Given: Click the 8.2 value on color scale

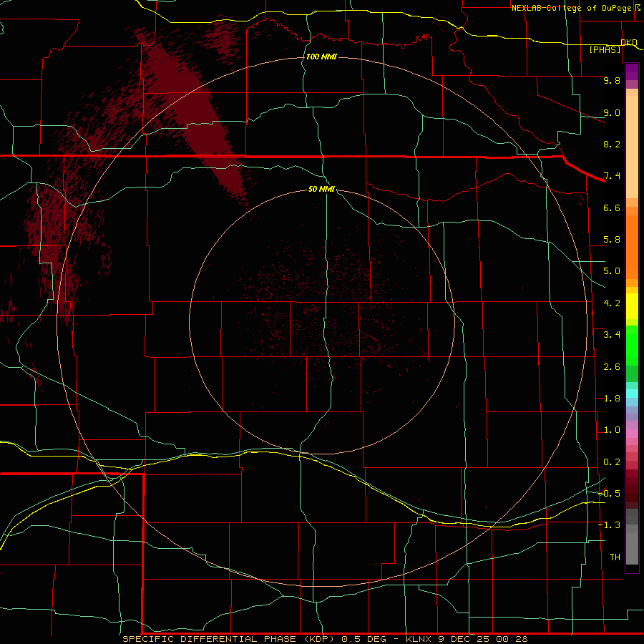Looking at the screenshot, I should 612,144.
